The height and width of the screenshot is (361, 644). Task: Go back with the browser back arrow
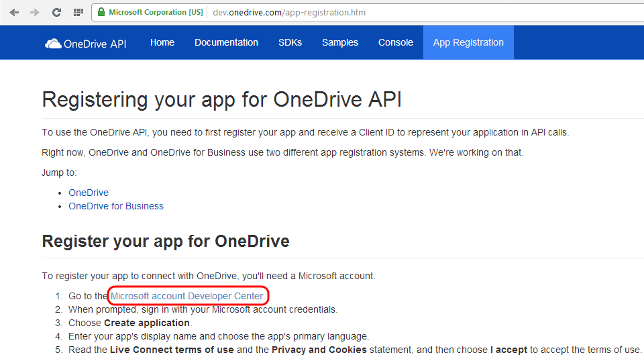14,12
